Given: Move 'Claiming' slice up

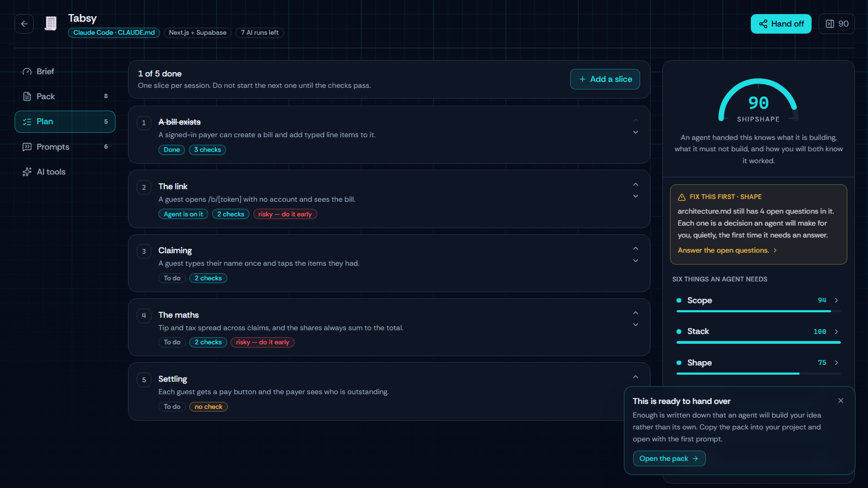Looking at the screenshot, I should point(635,248).
